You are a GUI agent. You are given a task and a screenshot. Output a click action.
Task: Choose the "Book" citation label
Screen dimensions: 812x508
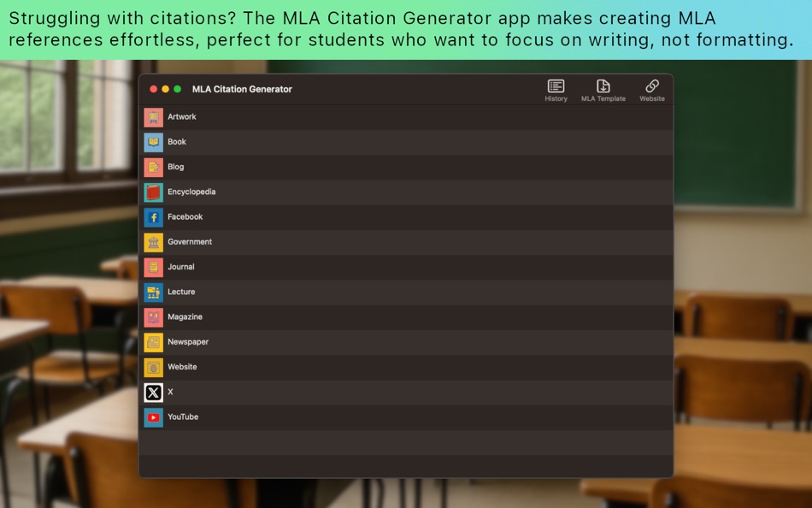(177, 141)
